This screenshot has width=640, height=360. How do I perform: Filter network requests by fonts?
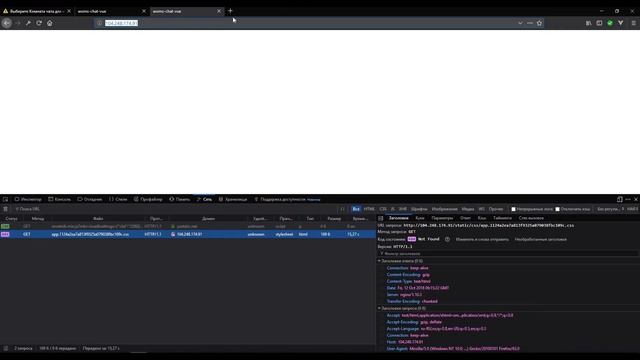[419, 209]
